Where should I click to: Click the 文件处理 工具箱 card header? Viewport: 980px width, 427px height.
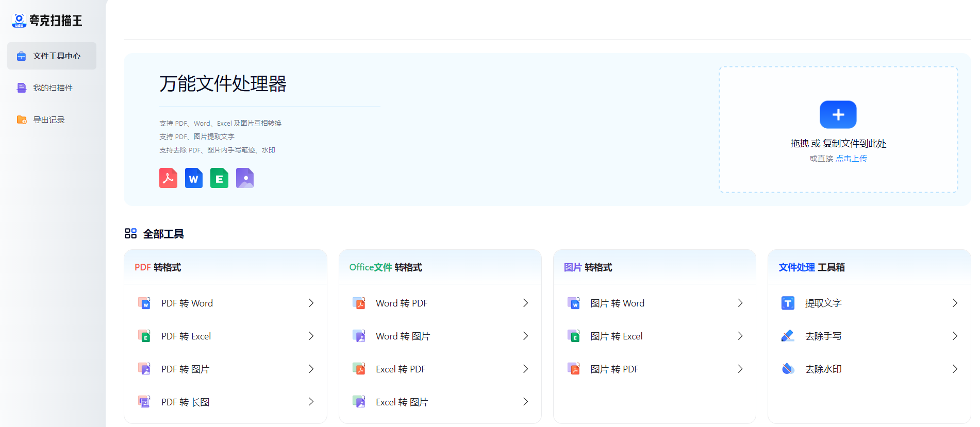coord(869,267)
